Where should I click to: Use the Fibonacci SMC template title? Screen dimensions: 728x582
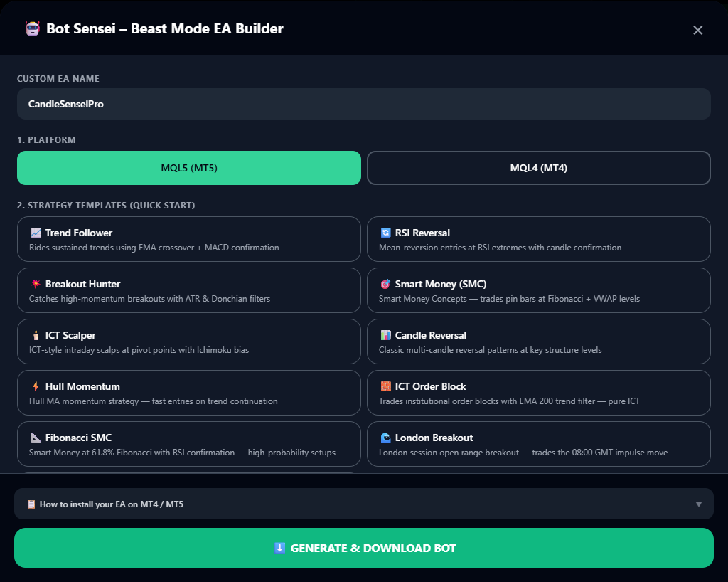pyautogui.click(x=78, y=438)
